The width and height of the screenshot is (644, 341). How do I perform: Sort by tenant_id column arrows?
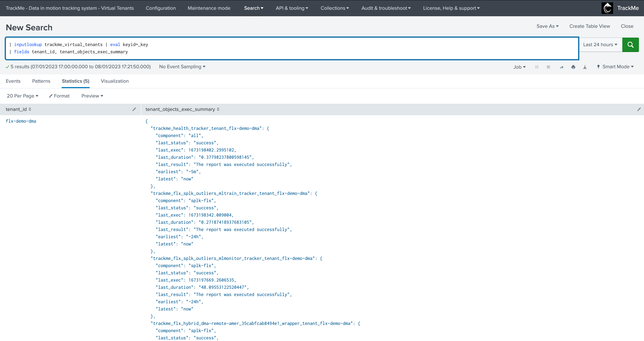pos(30,109)
